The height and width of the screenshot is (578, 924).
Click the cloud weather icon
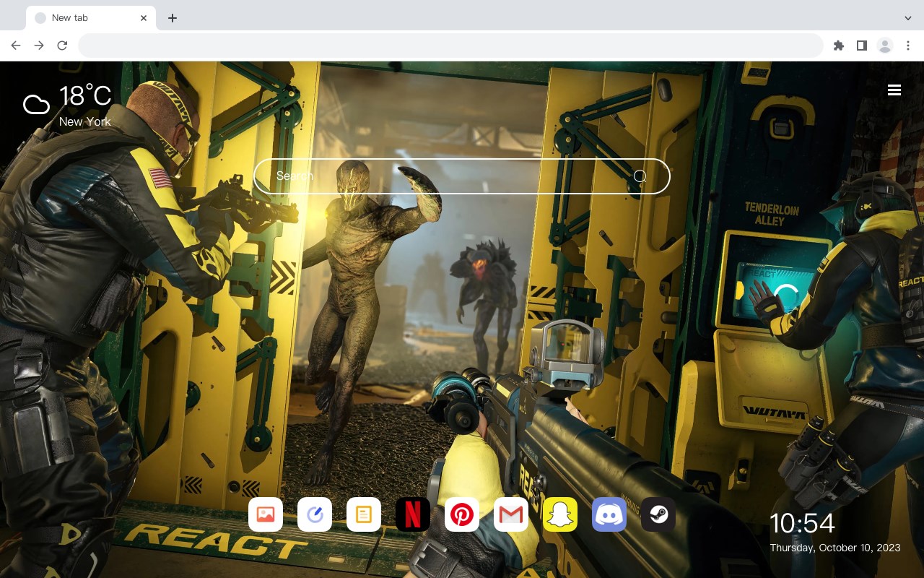tap(36, 105)
